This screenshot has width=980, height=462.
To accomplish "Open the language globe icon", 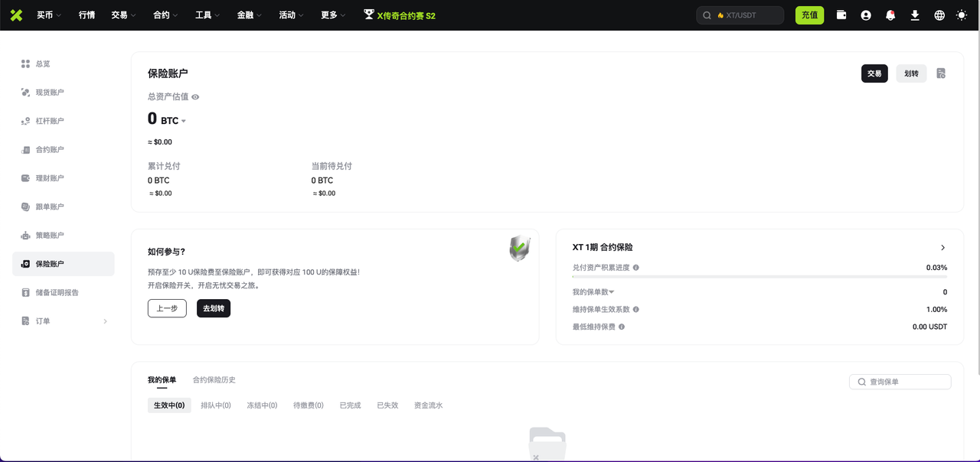I will [939, 15].
